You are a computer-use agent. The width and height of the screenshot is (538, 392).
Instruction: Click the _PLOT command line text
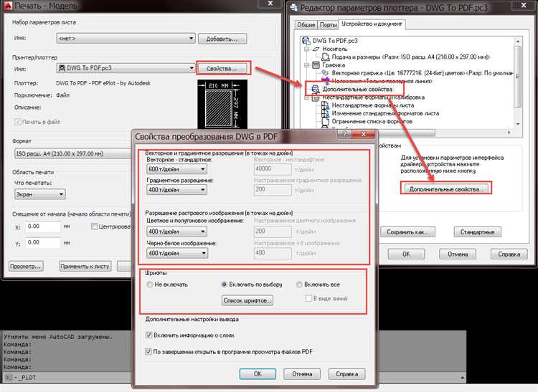[x=25, y=378]
